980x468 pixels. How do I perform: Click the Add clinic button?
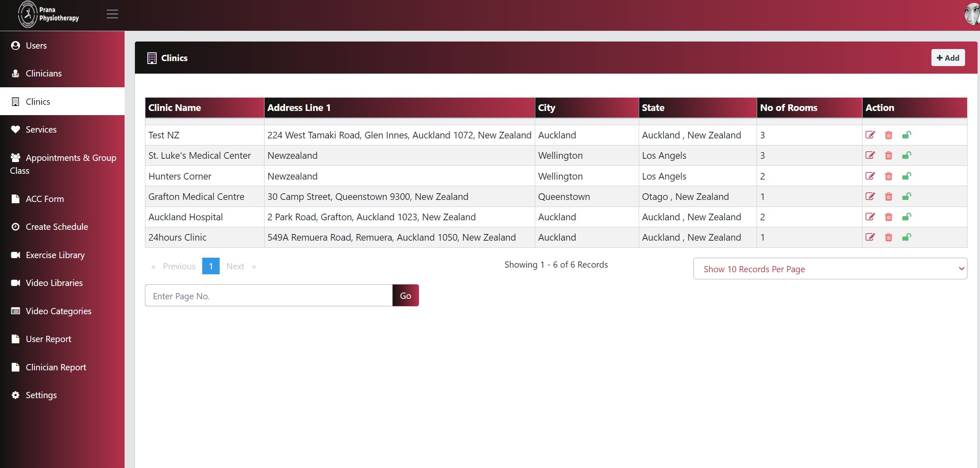pyautogui.click(x=947, y=58)
